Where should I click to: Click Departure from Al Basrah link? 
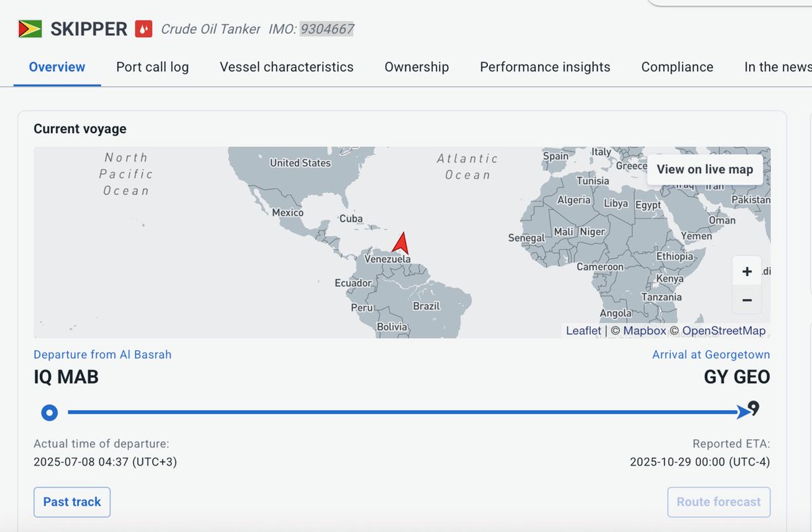102,355
